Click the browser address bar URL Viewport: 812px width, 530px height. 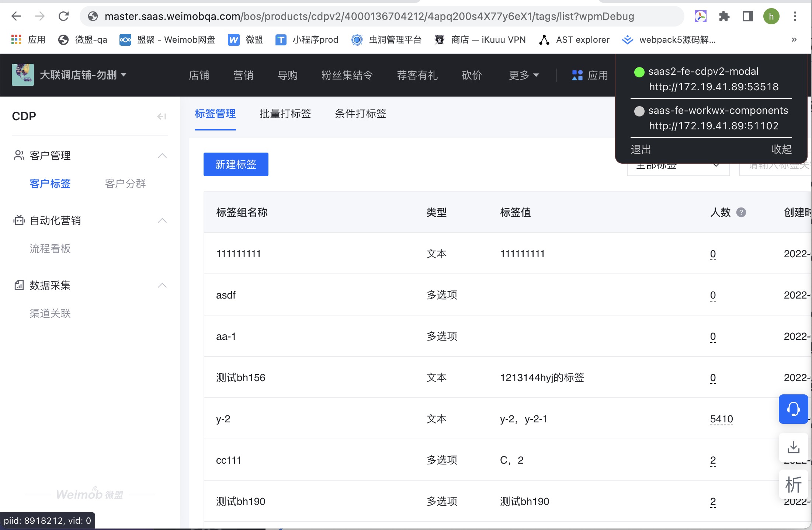(369, 16)
